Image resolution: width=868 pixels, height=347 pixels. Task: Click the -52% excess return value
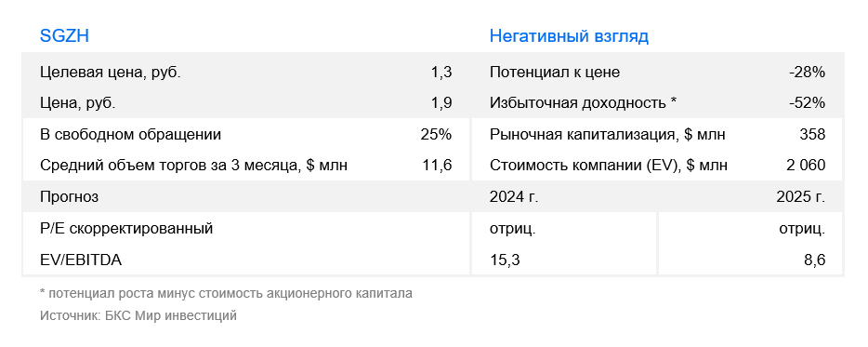pyautogui.click(x=808, y=103)
